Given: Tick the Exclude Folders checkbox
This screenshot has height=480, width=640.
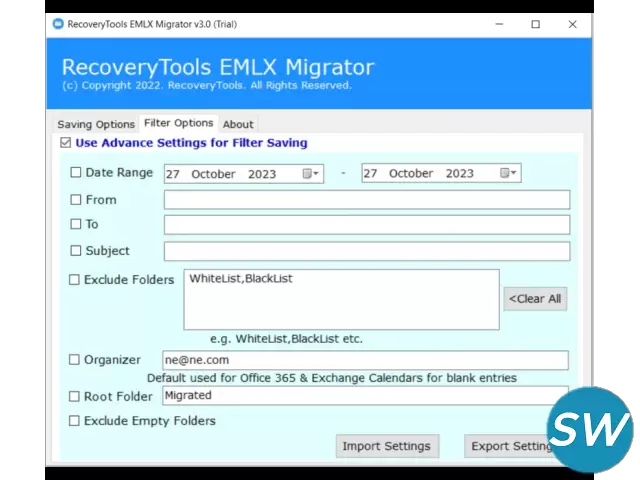Looking at the screenshot, I should 74,280.
